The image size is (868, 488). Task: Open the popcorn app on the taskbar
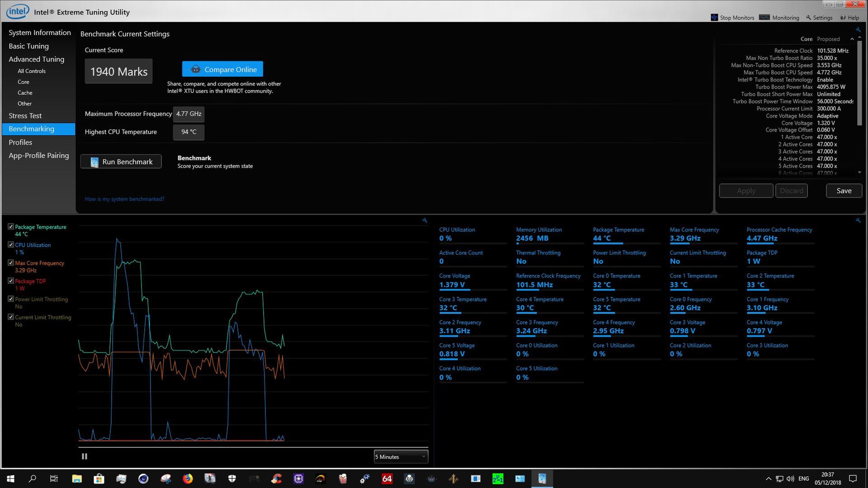pos(343,479)
